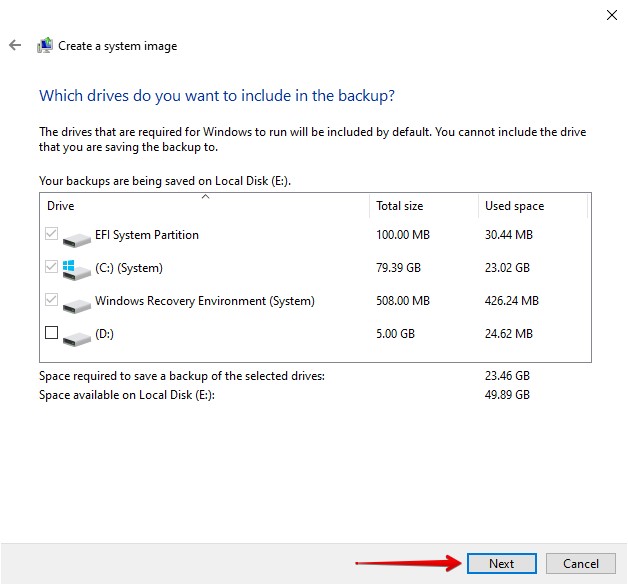Select Windows Recovery Environment (System) label

tap(205, 301)
